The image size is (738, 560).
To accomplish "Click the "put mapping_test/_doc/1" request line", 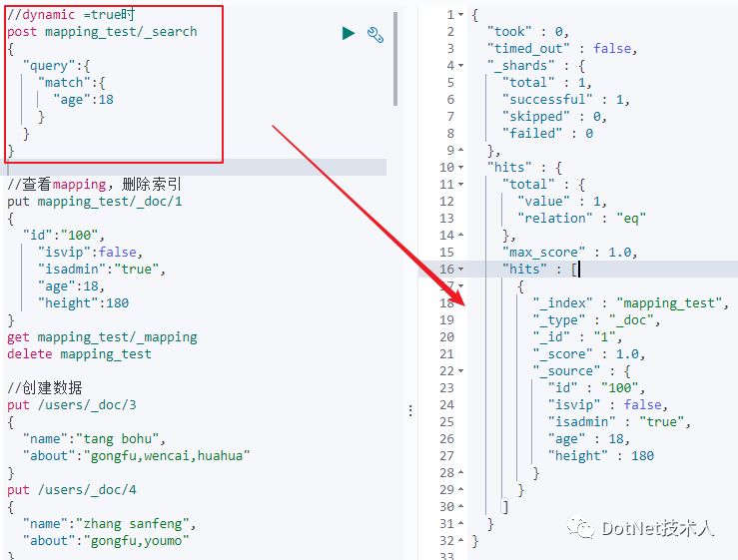I will (94, 202).
